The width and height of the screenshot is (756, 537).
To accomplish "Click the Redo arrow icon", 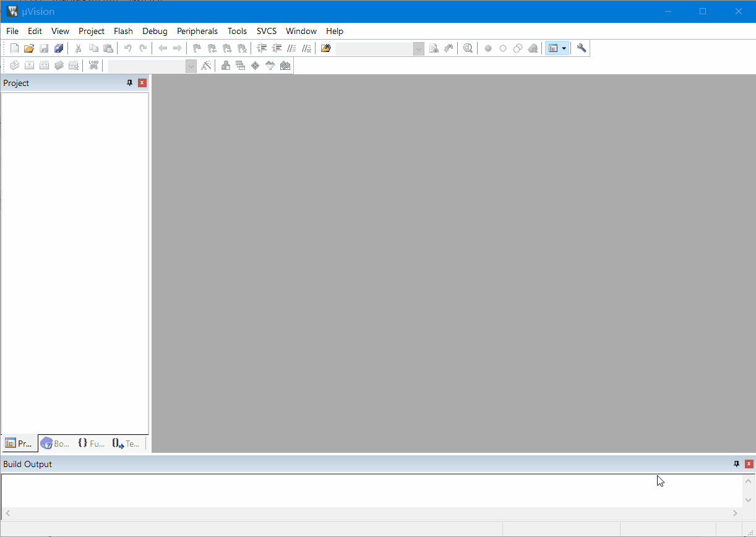I will pos(143,48).
